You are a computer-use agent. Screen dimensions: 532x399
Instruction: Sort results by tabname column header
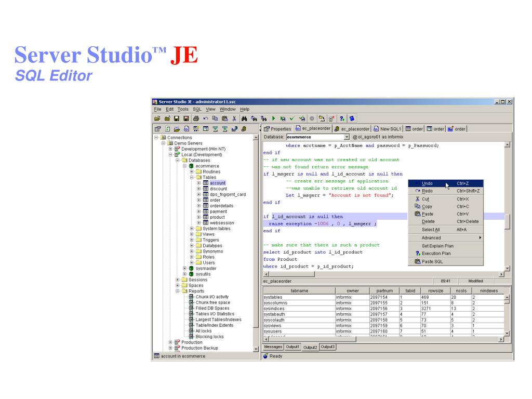pos(299,291)
